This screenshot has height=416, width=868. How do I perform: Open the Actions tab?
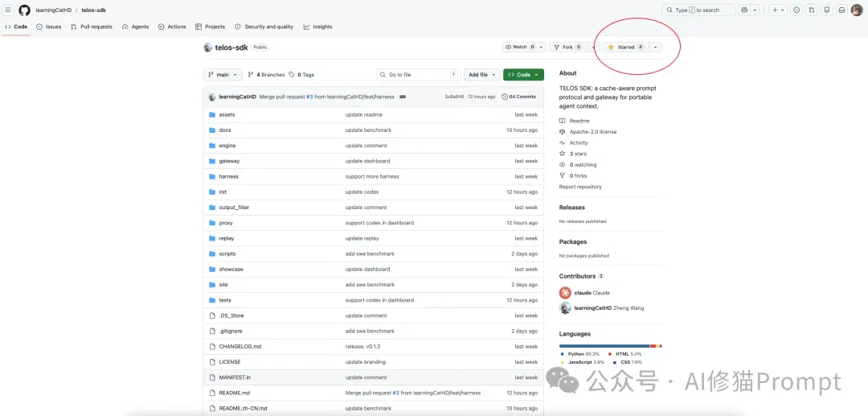(172, 27)
